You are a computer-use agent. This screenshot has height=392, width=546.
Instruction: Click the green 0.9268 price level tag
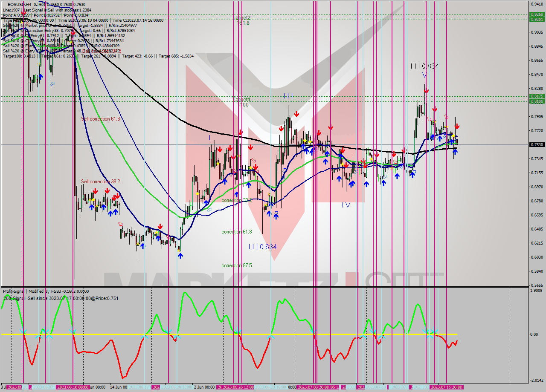point(537,14)
